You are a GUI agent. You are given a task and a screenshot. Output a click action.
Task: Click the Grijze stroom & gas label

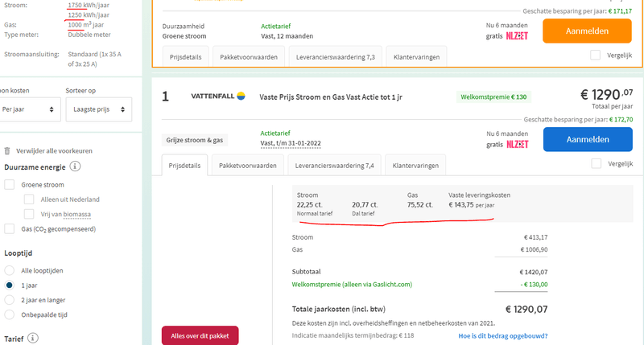coord(195,140)
